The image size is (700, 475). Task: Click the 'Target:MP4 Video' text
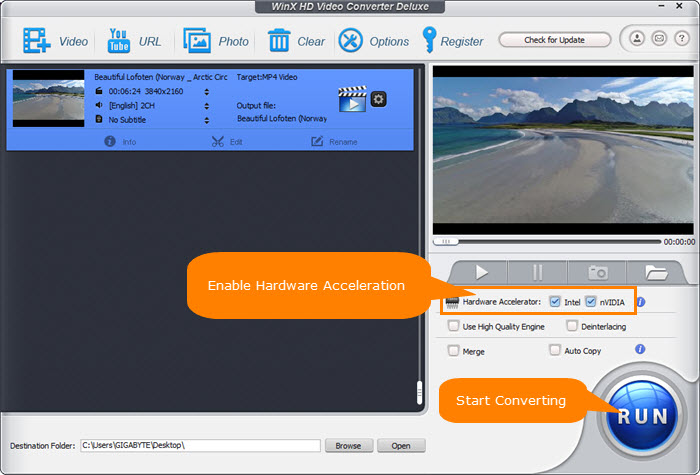pos(267,77)
